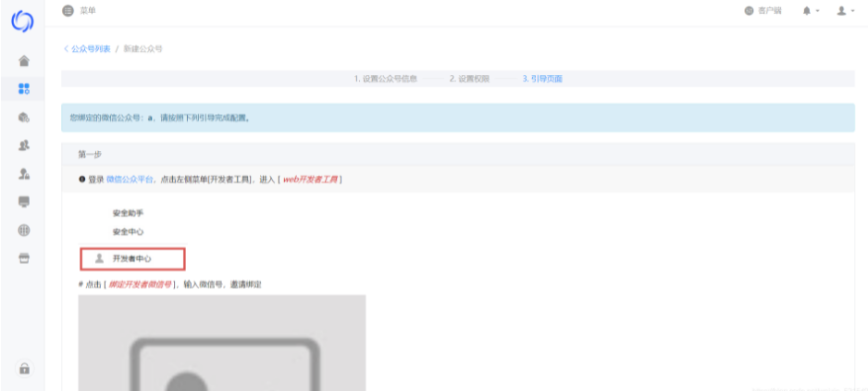The image size is (868, 391).
Task: Open the users group sidebar icon
Action: [24, 145]
